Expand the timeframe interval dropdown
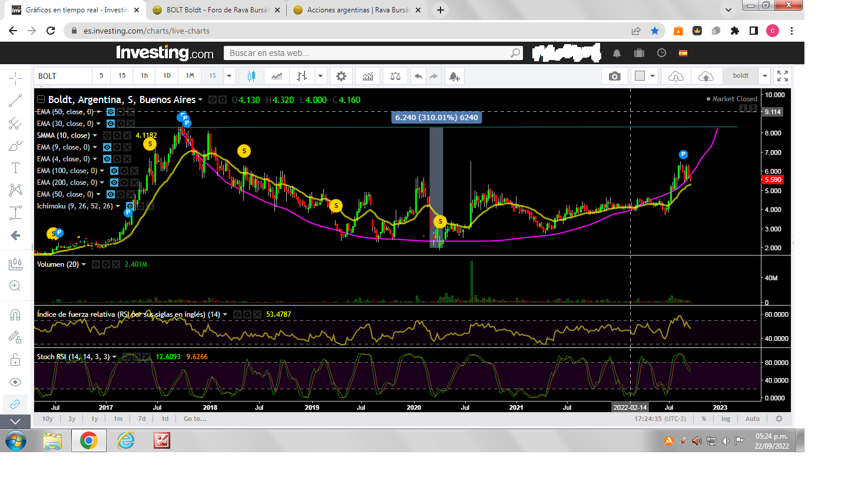The width and height of the screenshot is (848, 504). click(x=229, y=76)
